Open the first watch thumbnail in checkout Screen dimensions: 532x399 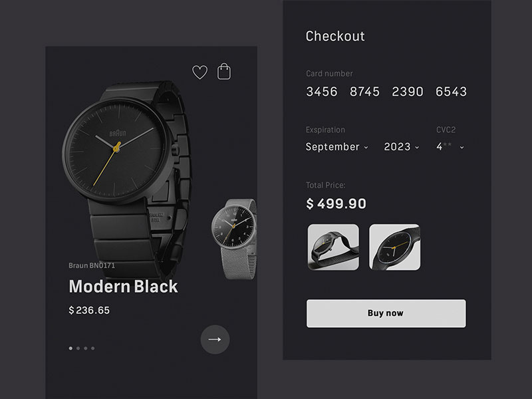click(x=333, y=247)
